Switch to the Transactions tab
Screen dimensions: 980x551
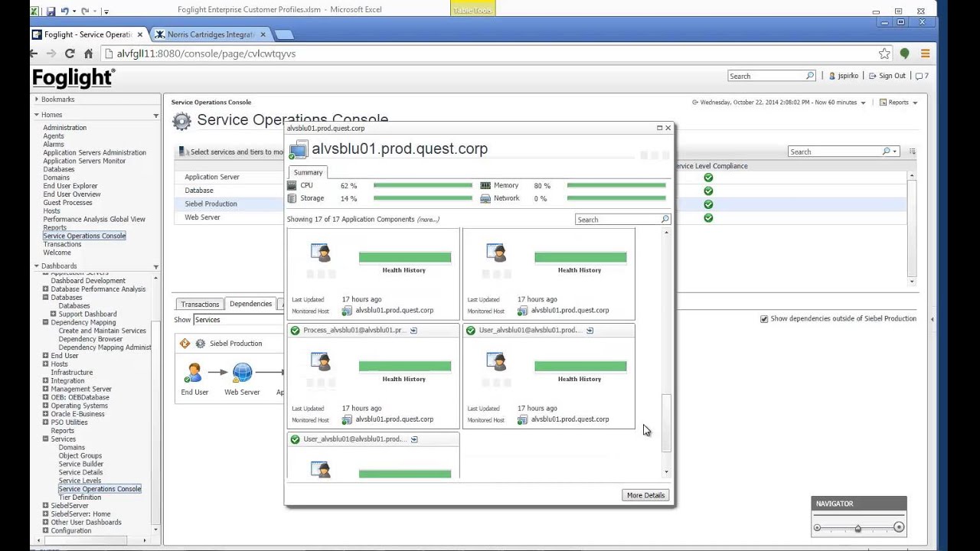point(200,304)
